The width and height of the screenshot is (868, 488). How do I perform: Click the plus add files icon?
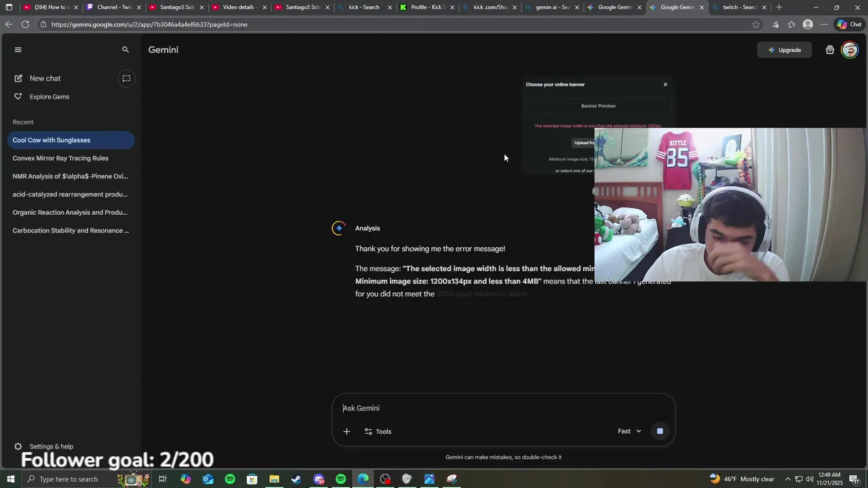pyautogui.click(x=347, y=432)
